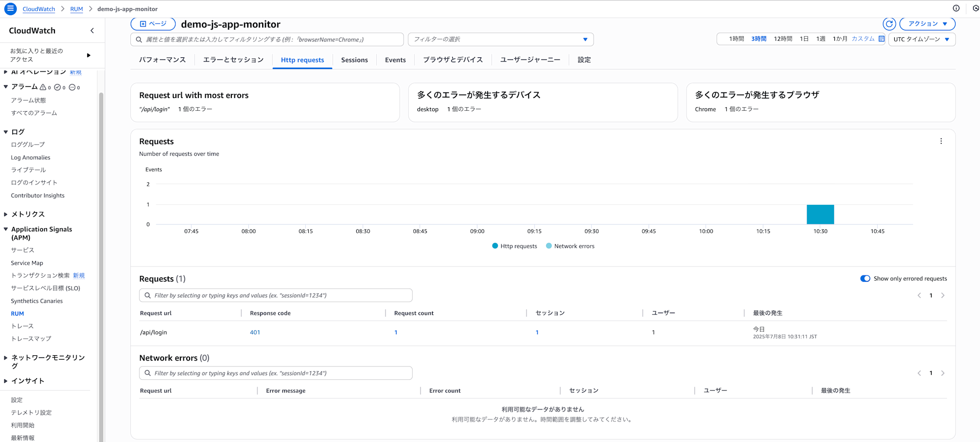Click Request count value 1 link
Image resolution: width=980 pixels, height=442 pixels.
(x=396, y=332)
